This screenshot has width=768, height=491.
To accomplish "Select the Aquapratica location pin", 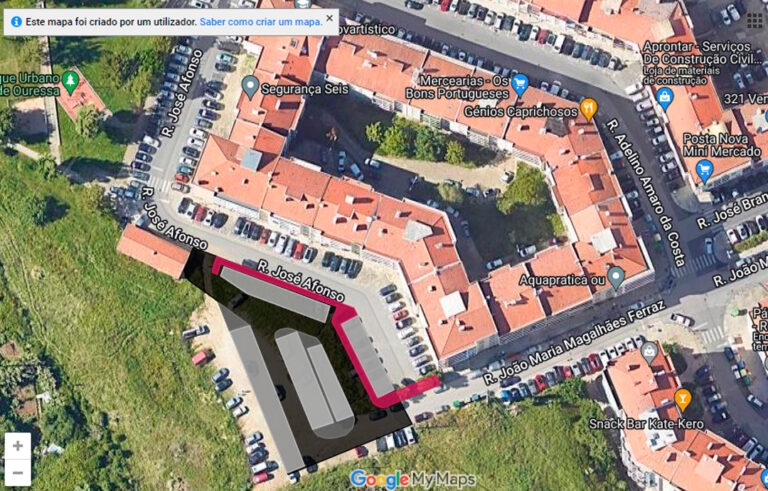I will click(616, 277).
